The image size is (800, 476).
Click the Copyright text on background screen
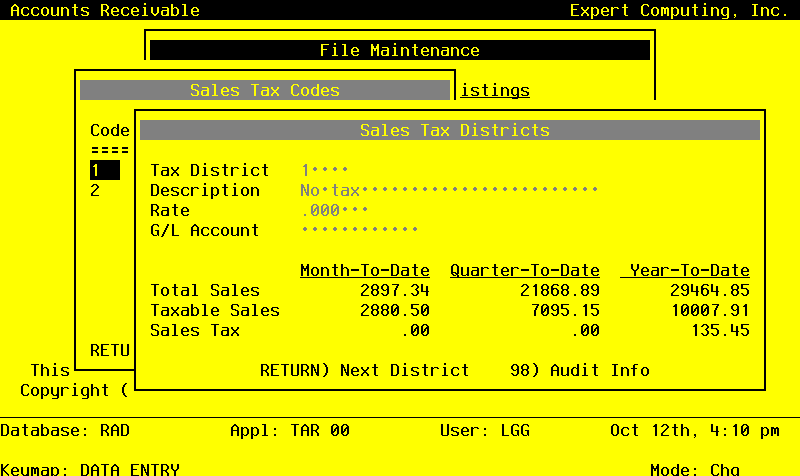74,390
